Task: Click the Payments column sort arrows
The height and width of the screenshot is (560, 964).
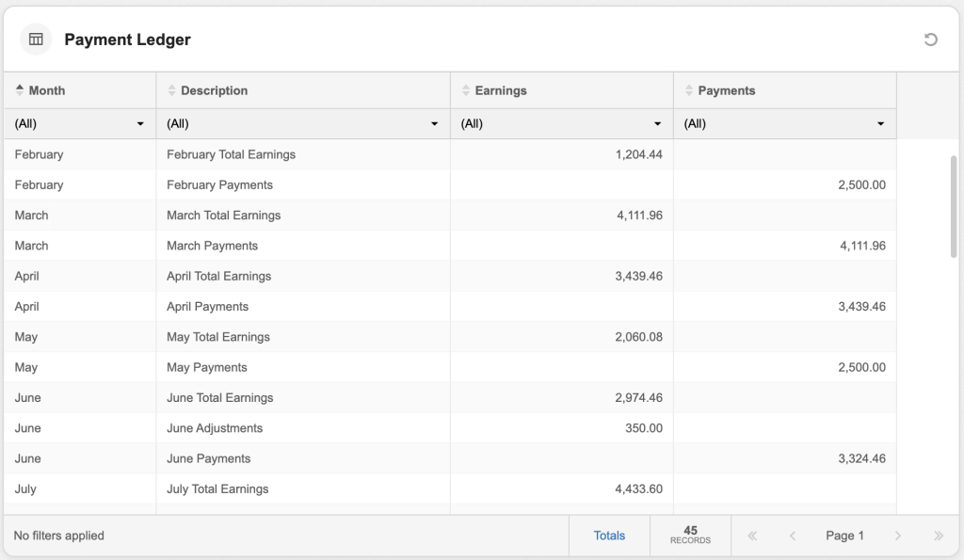Action: 689,90
